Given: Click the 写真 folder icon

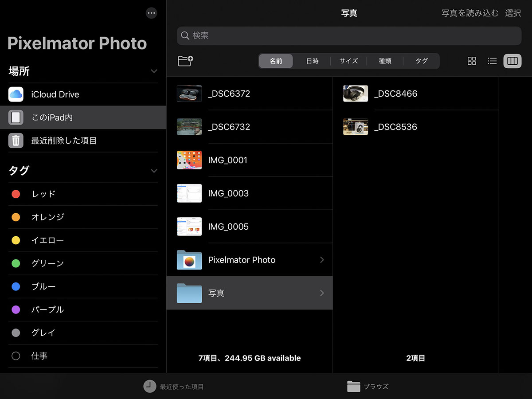Looking at the screenshot, I should pyautogui.click(x=189, y=293).
